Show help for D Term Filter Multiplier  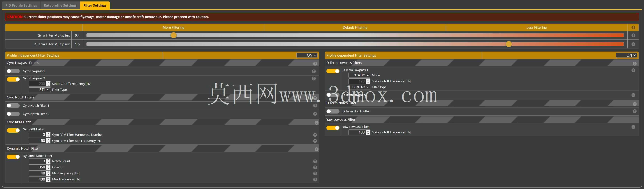click(x=633, y=44)
